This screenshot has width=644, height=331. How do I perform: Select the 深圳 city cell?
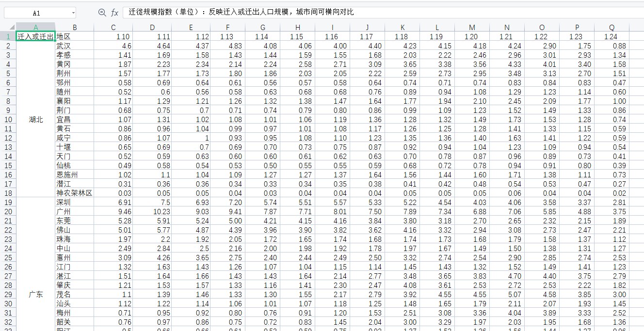tap(75, 202)
